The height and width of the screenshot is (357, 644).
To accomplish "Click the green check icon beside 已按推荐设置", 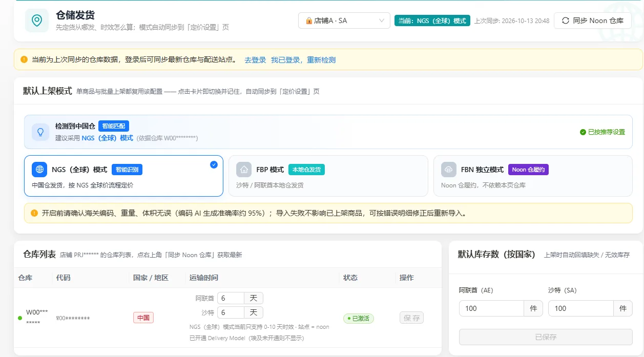I will (x=583, y=132).
